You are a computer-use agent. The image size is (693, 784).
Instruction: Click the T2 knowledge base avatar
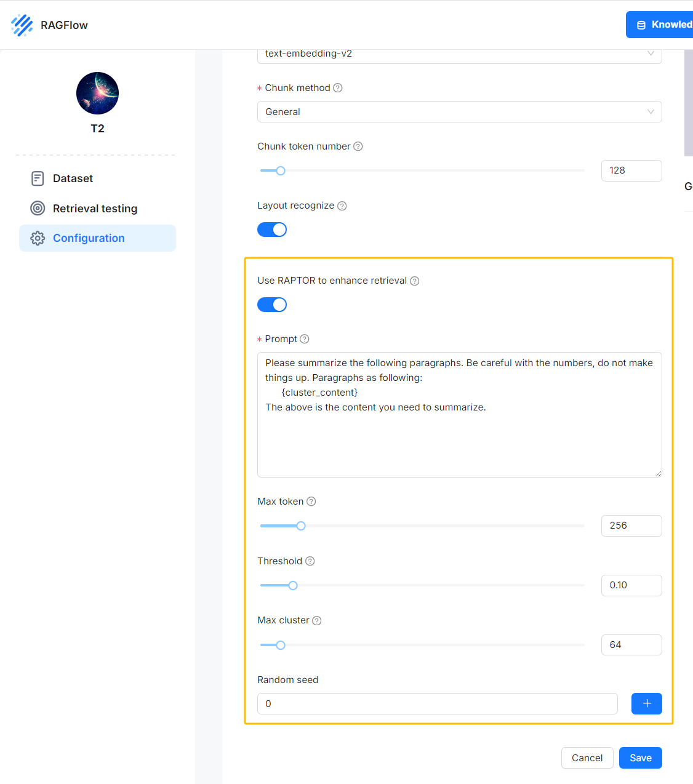(x=97, y=94)
